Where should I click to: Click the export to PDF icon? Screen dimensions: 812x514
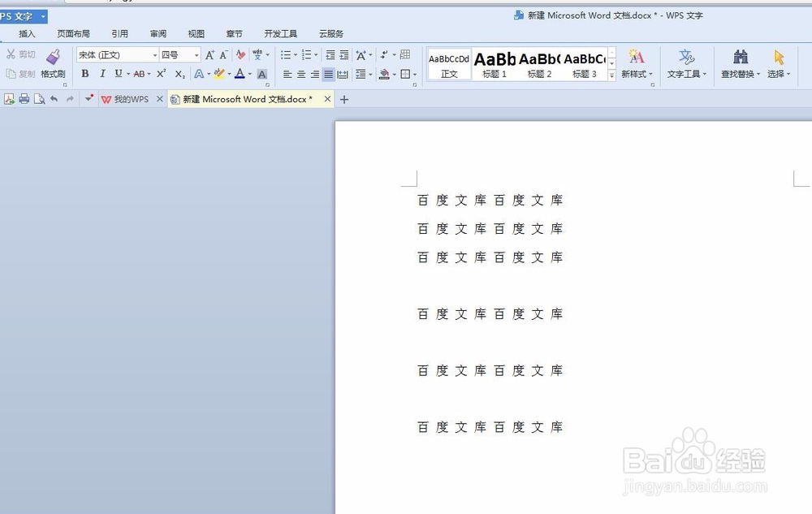point(9,99)
